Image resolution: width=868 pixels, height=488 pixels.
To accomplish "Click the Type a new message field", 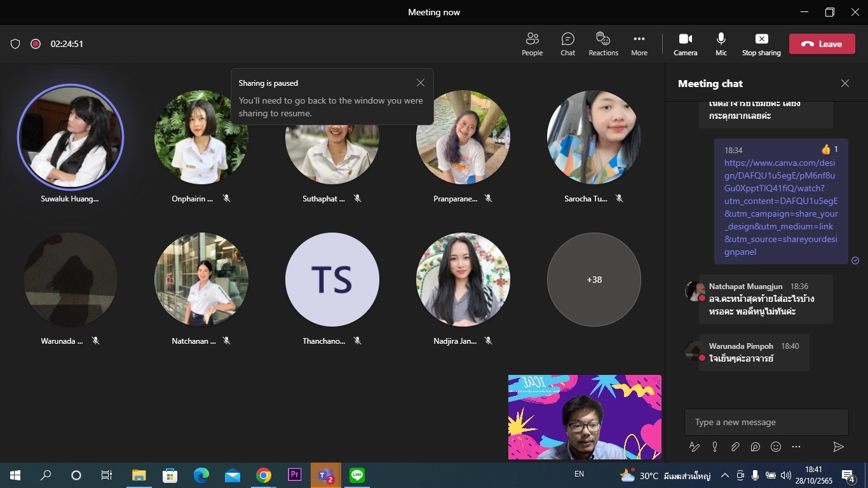I will [x=766, y=422].
